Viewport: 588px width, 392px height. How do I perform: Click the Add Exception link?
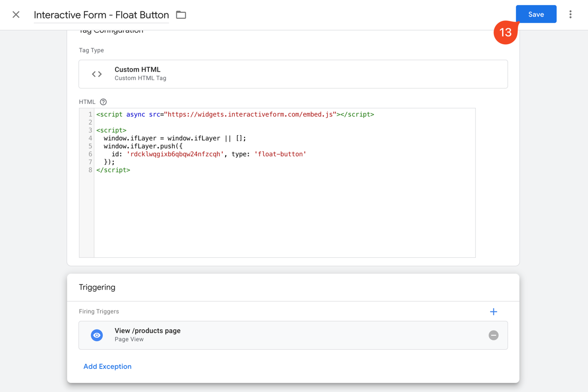pos(107,366)
